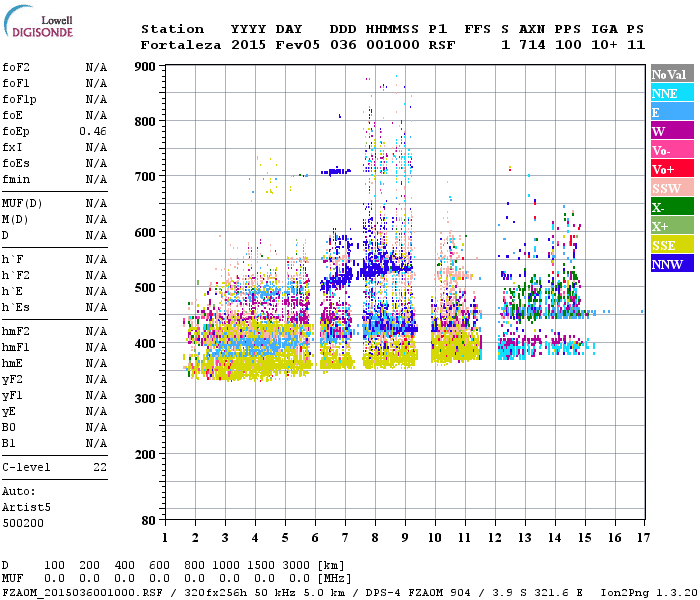The width and height of the screenshot is (700, 600).
Task: Click the Artist5 auto-scaling label
Action: pos(26,508)
